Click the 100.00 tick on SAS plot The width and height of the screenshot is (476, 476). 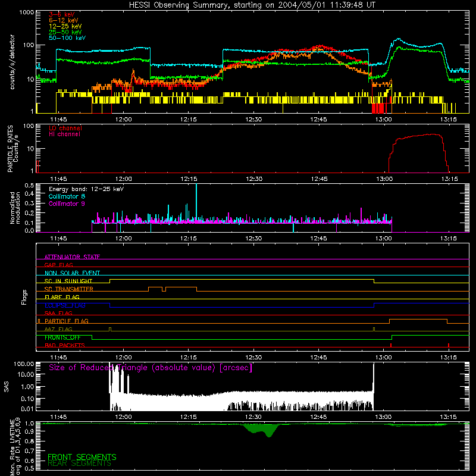pos(24,364)
